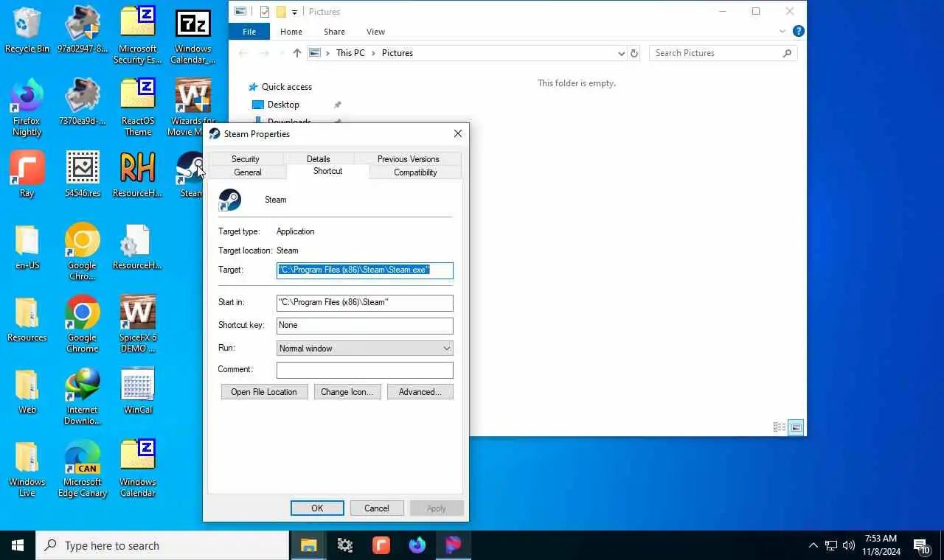
Task: Select Desktop in Explorer navigation pane
Action: (x=283, y=105)
